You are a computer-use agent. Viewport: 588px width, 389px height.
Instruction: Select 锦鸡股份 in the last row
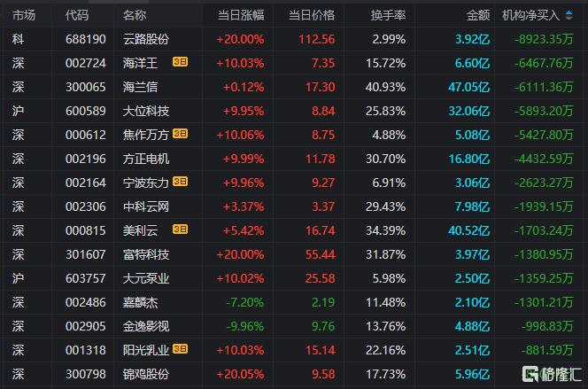coord(146,374)
